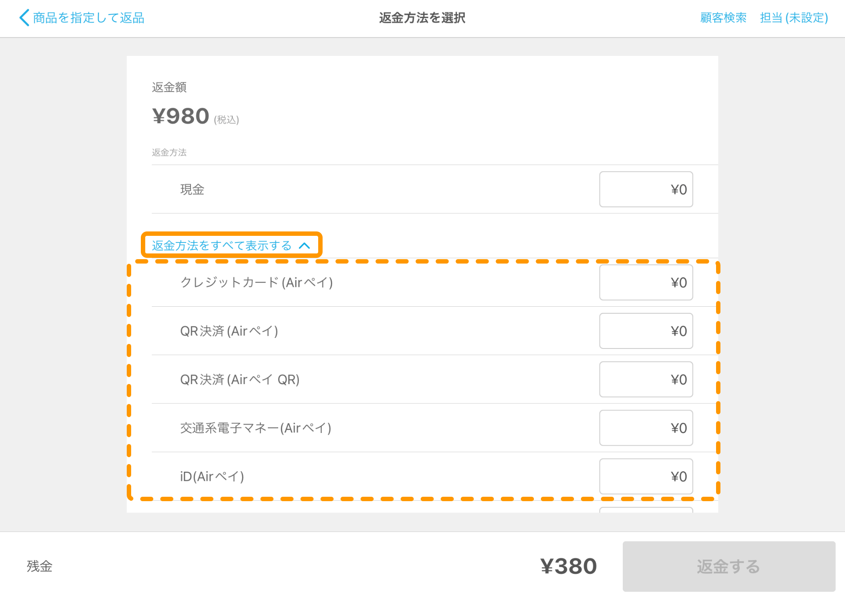
Task: Click the QR決済 (Airペイ) row label
Action: click(x=229, y=331)
